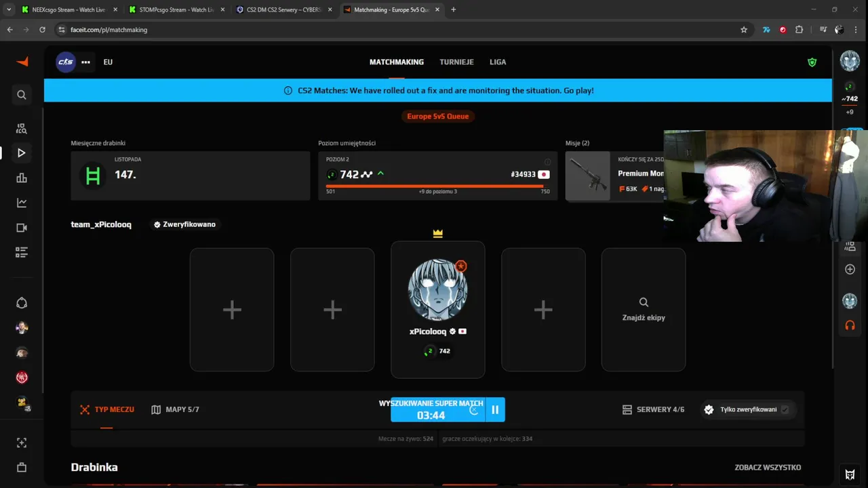
Task: Add a player in the slot left of Znajdź ekipy
Action: coord(543,310)
